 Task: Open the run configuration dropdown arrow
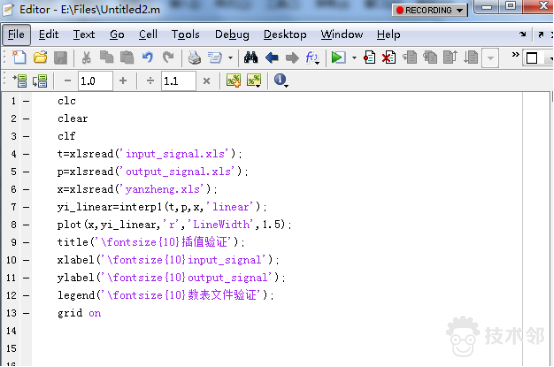[x=354, y=58]
